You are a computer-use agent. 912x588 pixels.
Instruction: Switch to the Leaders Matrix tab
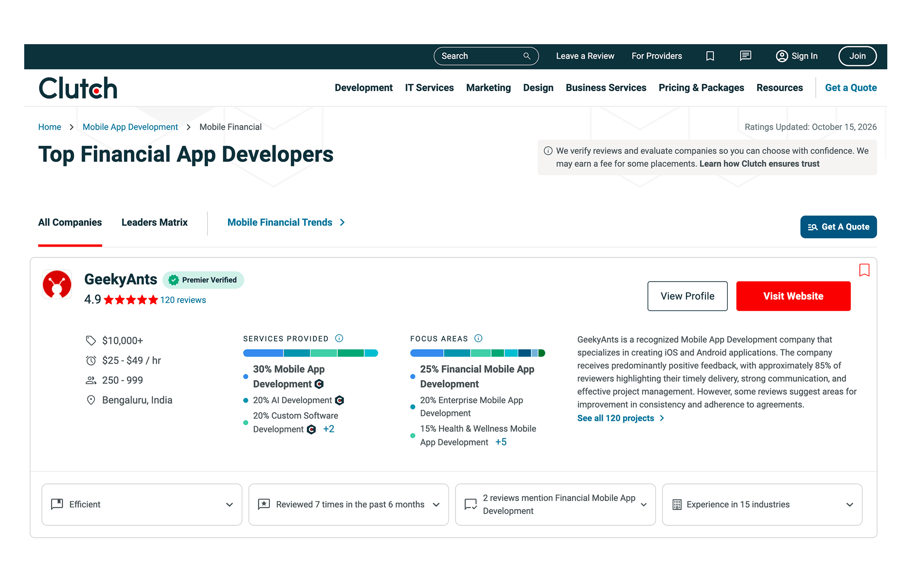tap(154, 222)
